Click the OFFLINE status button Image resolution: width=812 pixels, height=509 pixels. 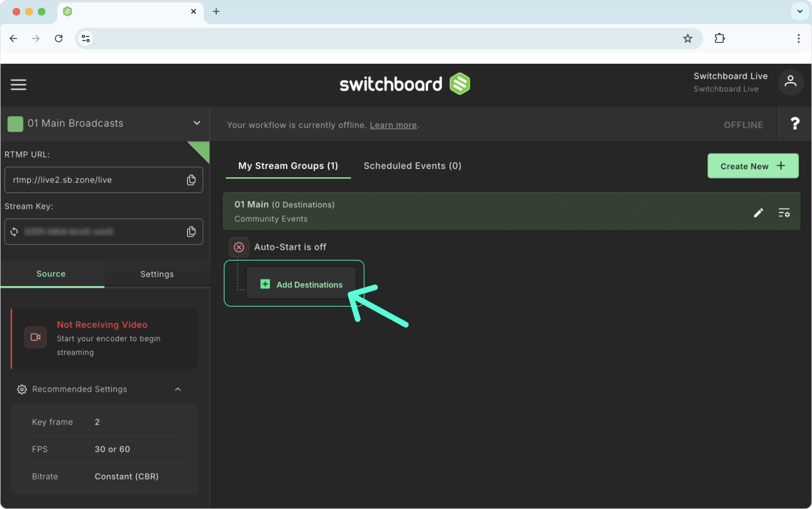point(743,125)
